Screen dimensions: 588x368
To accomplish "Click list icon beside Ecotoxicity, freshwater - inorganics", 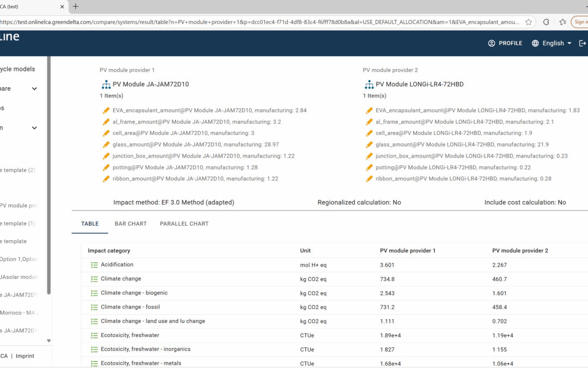I will pyautogui.click(x=94, y=349).
